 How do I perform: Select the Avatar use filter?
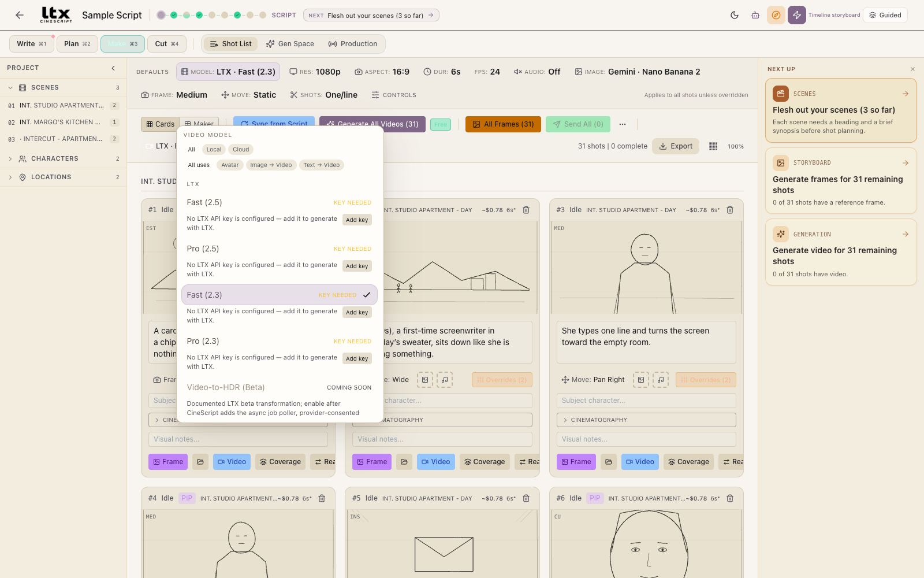pos(230,165)
